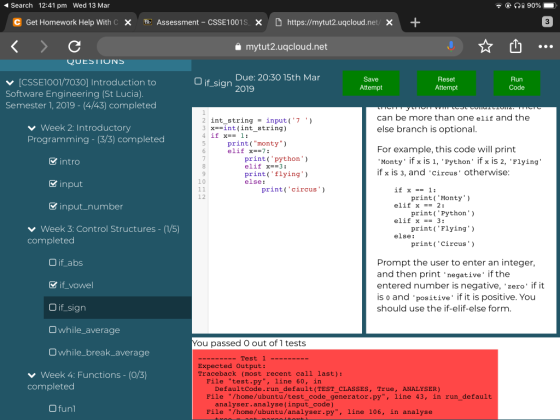The image size is (560, 420).
Task: Open the tab count switcher showing 3
Action: coord(547,22)
